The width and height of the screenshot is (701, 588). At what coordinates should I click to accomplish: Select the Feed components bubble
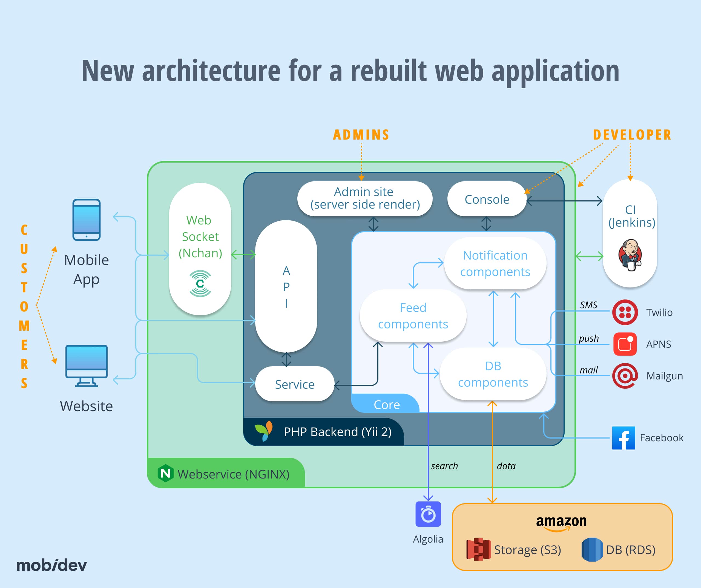coord(413,316)
